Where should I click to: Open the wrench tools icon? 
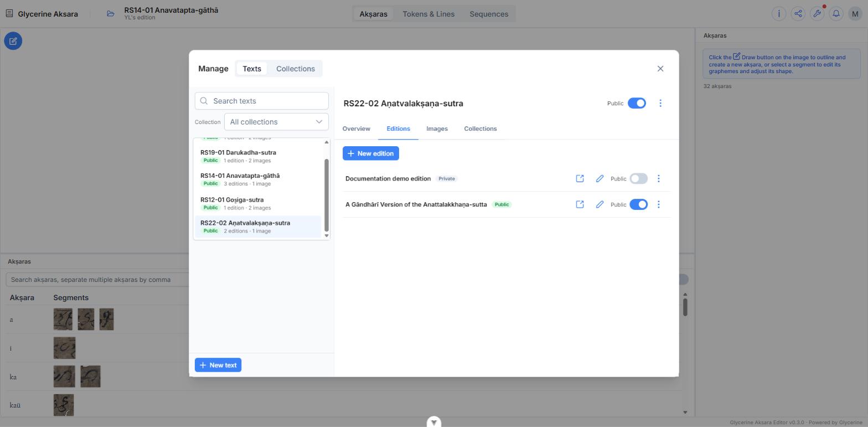click(817, 14)
